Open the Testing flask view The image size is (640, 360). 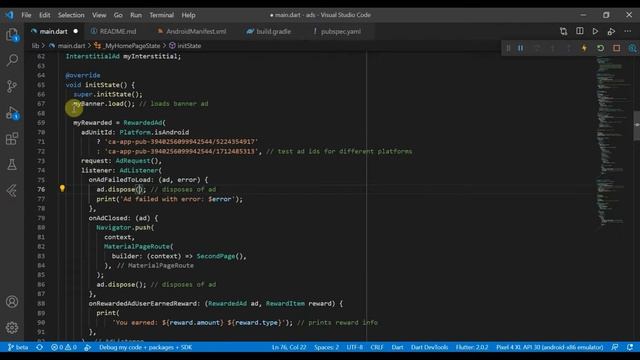pyautogui.click(x=12, y=164)
